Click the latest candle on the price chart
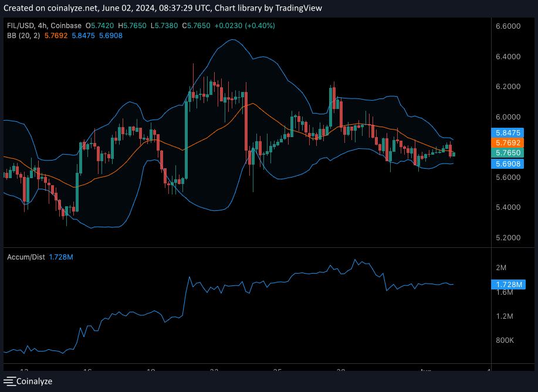Screen dimensions: 538x392 pos(454,154)
